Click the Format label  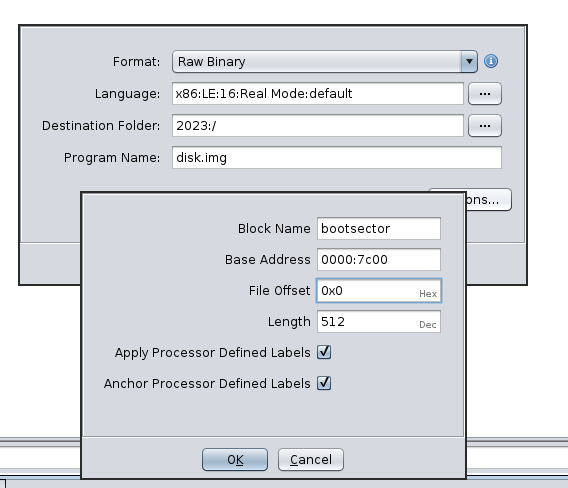(136, 62)
